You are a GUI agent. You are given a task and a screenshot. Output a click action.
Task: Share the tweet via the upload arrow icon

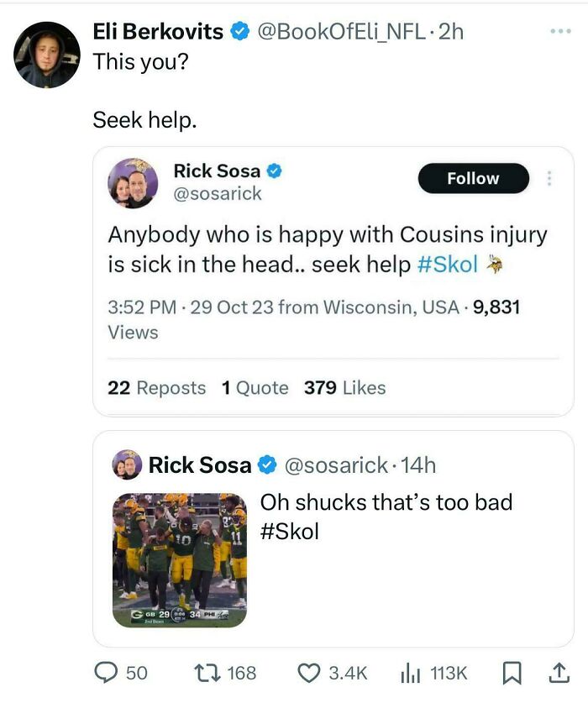click(554, 672)
